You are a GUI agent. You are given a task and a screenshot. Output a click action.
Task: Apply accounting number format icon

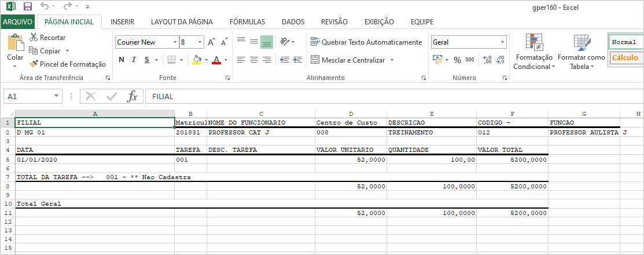click(x=437, y=60)
